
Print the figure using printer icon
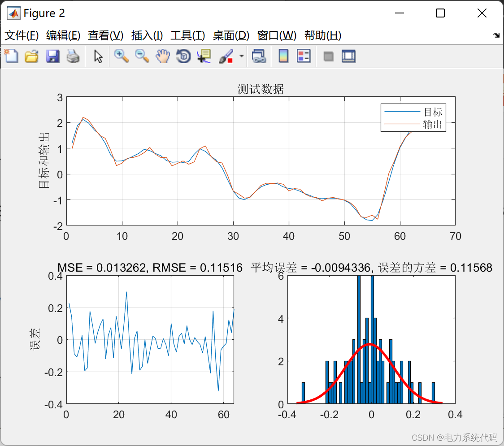coord(73,56)
